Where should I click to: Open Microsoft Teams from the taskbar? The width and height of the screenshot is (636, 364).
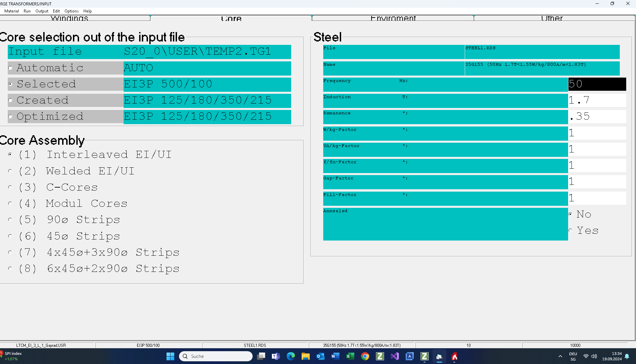(x=276, y=356)
